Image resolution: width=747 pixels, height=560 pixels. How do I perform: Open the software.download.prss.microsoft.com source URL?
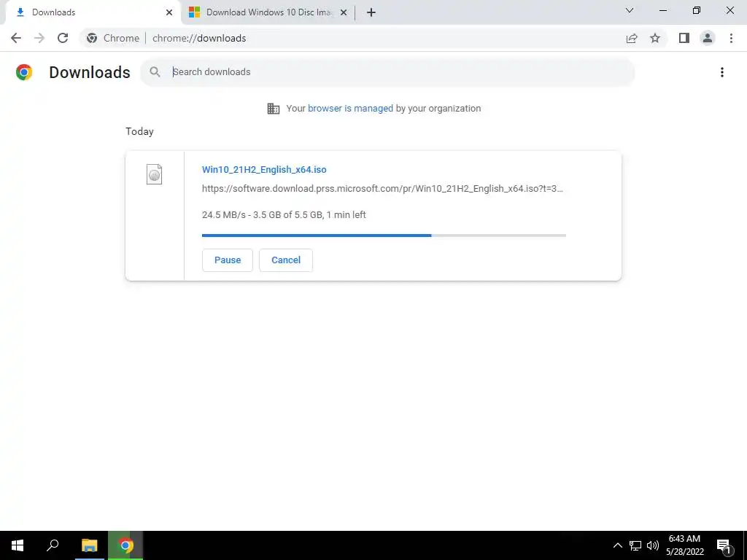pyautogui.click(x=382, y=189)
